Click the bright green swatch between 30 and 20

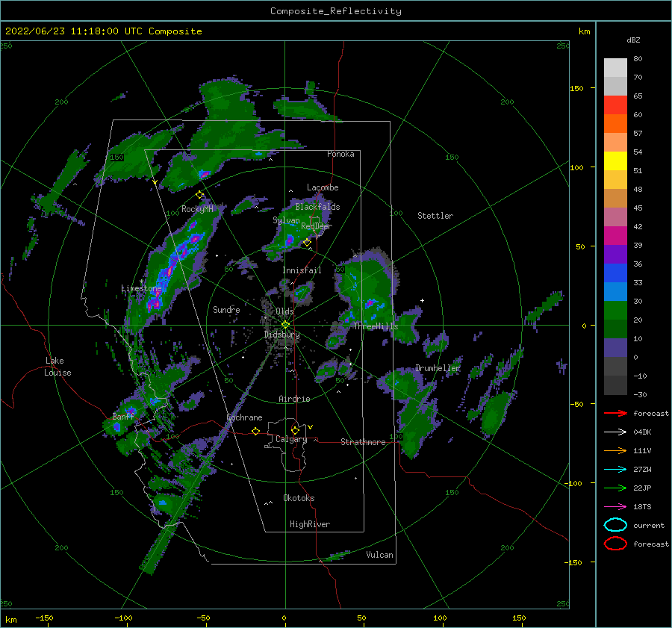(615, 311)
